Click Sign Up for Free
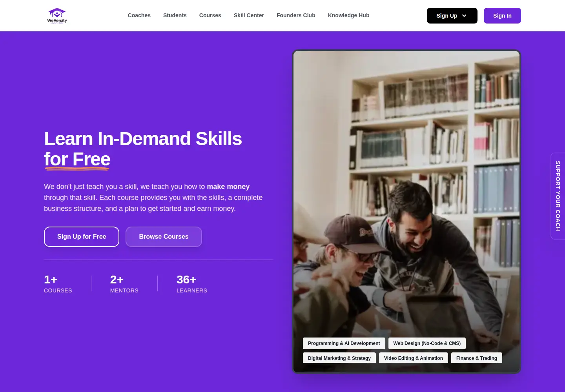The height and width of the screenshot is (392, 565). 82,237
